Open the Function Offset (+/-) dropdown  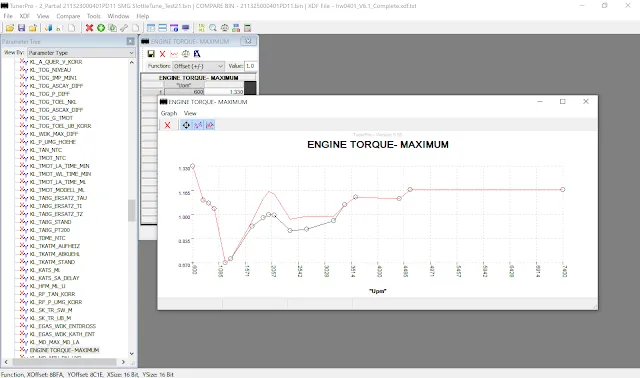pos(198,66)
